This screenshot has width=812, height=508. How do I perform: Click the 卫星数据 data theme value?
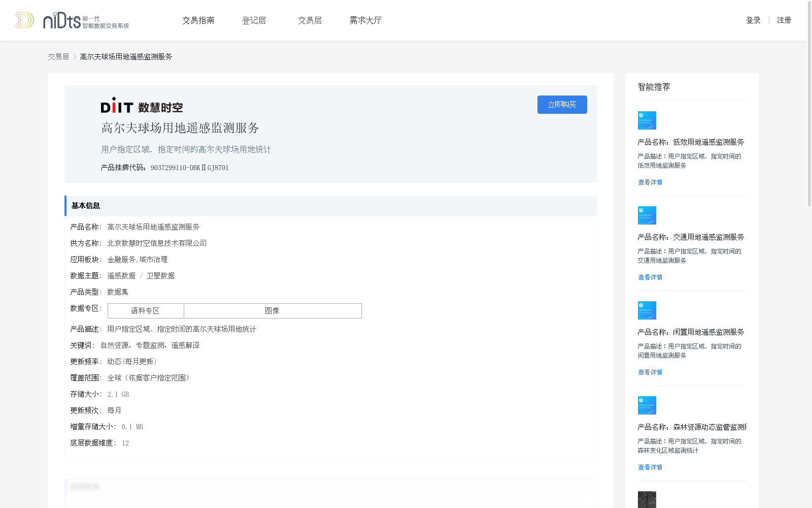(x=160, y=276)
